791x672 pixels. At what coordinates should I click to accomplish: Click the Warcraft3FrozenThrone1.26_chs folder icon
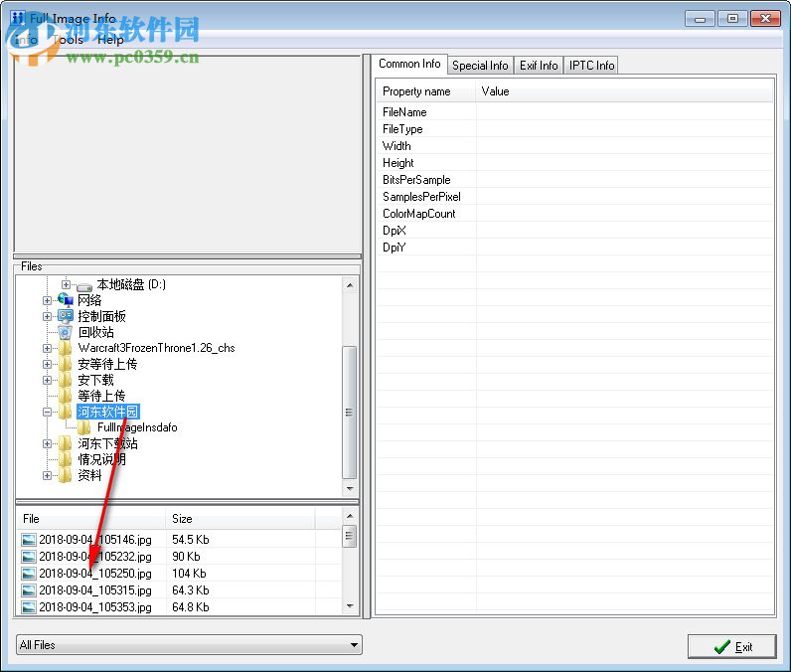click(66, 348)
